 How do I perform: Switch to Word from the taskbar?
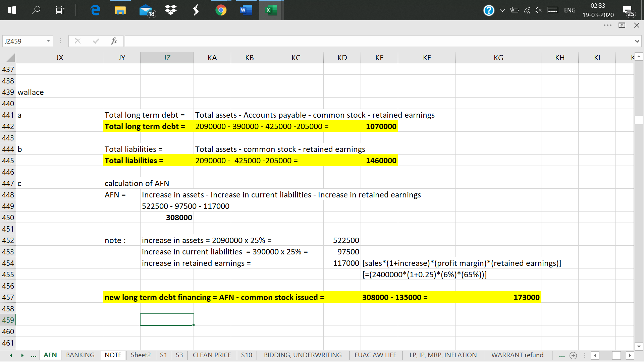point(246,10)
